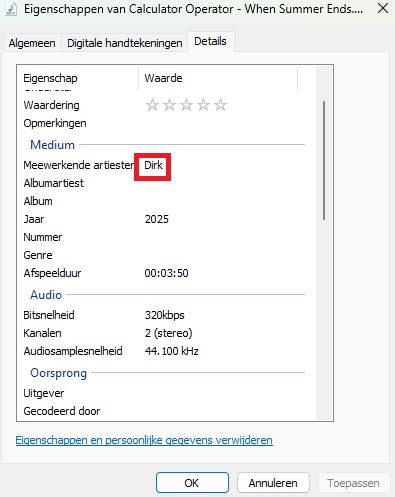Set Waardering to four stars
This screenshot has width=395, height=497.
[203, 105]
